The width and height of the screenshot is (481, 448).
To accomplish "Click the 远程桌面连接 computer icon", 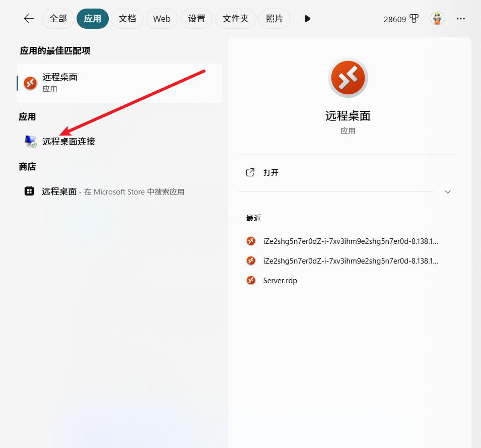I will (30, 142).
